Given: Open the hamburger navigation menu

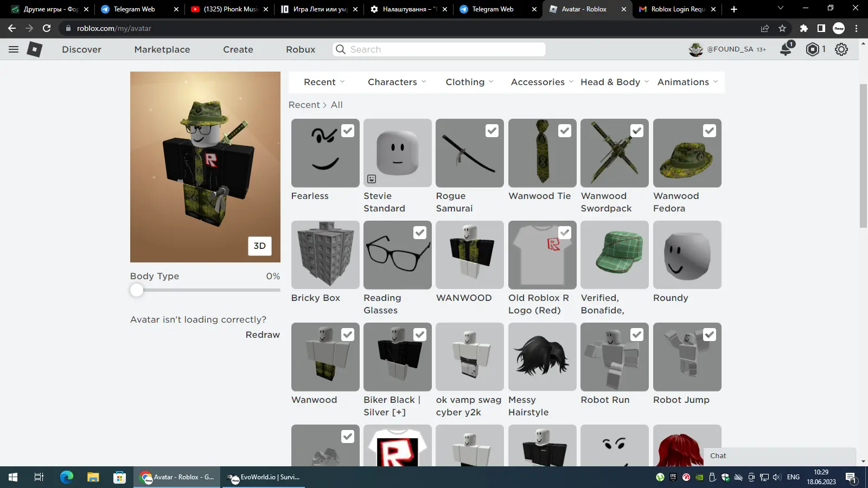Looking at the screenshot, I should click(x=14, y=49).
